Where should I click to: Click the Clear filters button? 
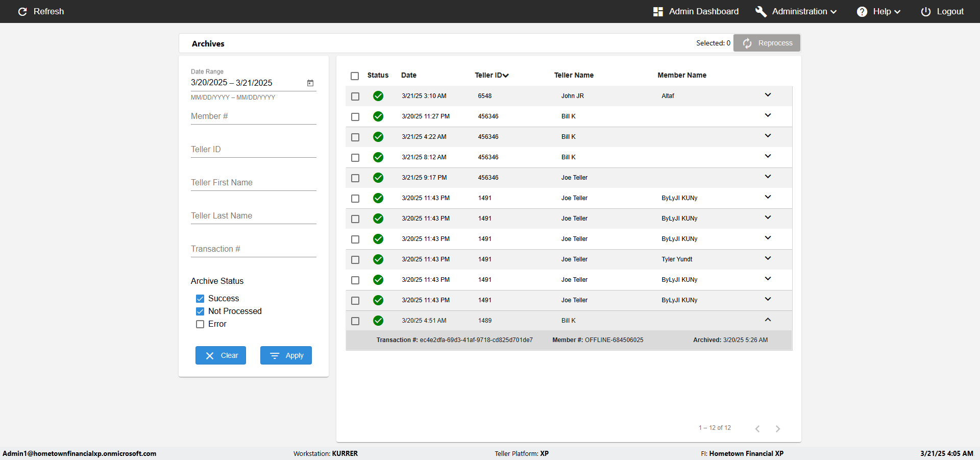220,355
